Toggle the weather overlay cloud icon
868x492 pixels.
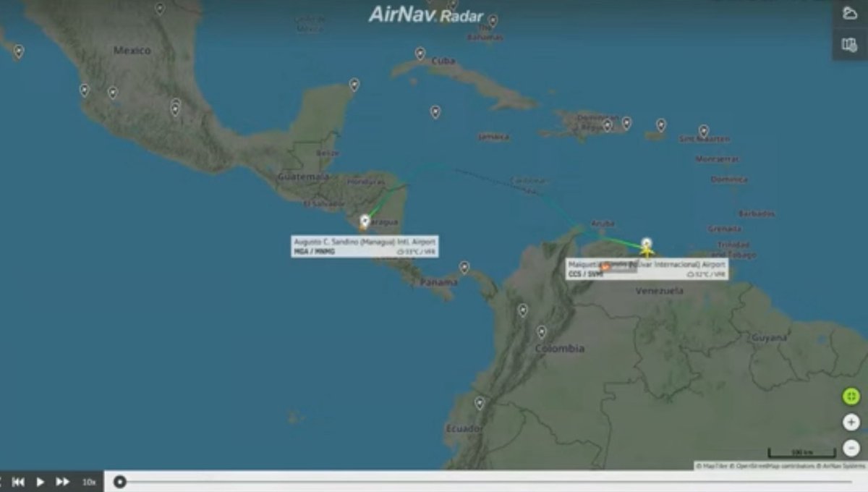pos(851,13)
